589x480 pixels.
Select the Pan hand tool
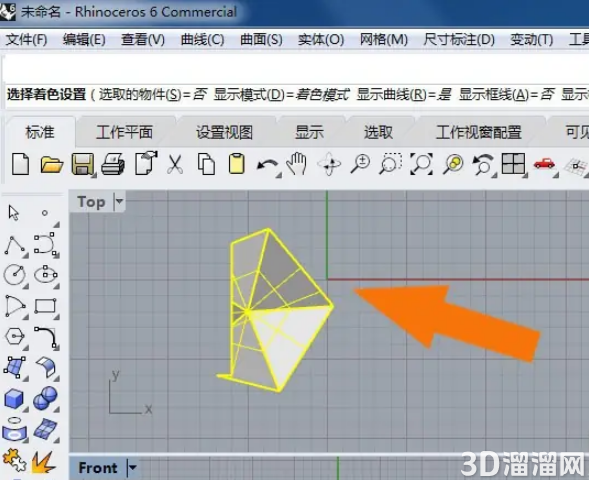coord(297,164)
